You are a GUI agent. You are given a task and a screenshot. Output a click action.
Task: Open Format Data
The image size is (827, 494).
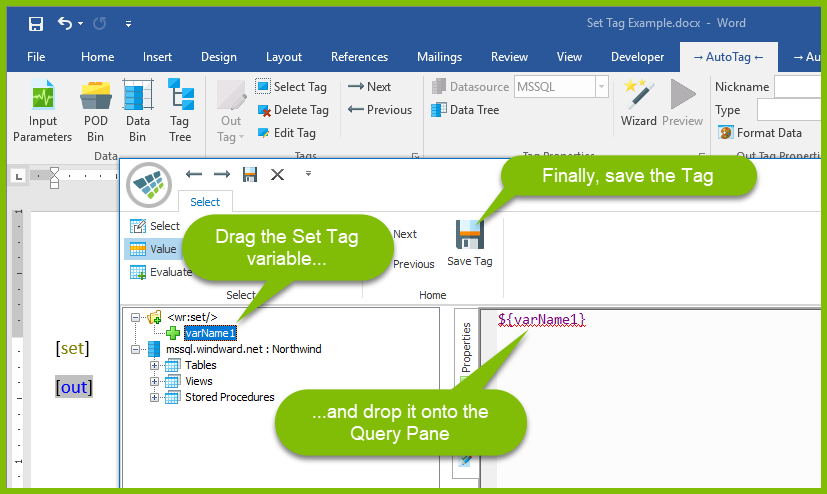click(759, 133)
